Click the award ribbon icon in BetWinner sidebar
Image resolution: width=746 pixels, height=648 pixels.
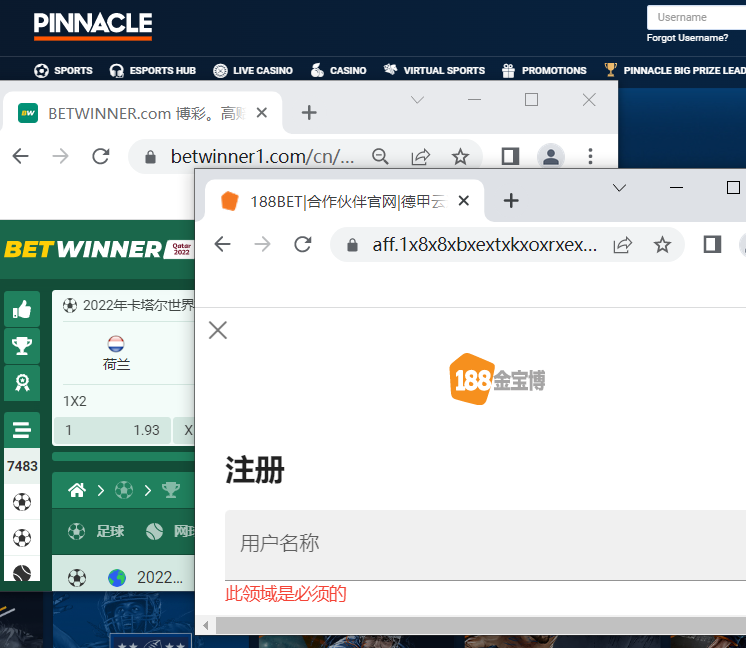(x=22, y=382)
